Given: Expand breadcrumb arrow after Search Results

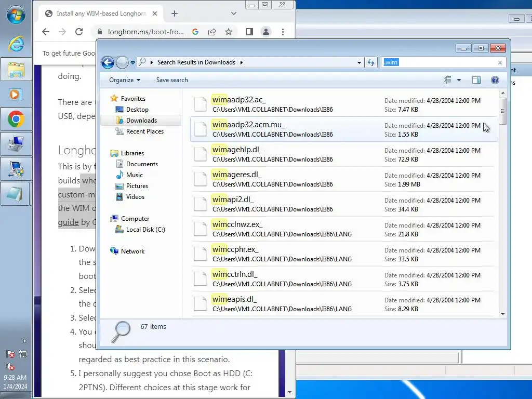Looking at the screenshot, I should [x=241, y=62].
